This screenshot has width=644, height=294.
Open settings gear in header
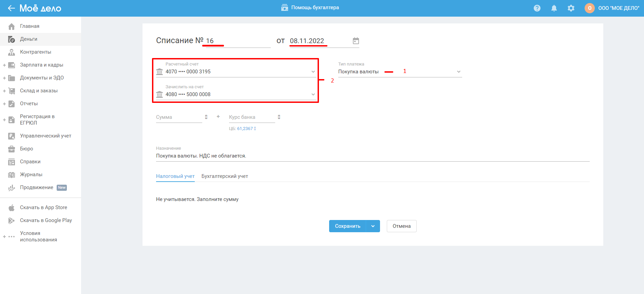(x=571, y=8)
